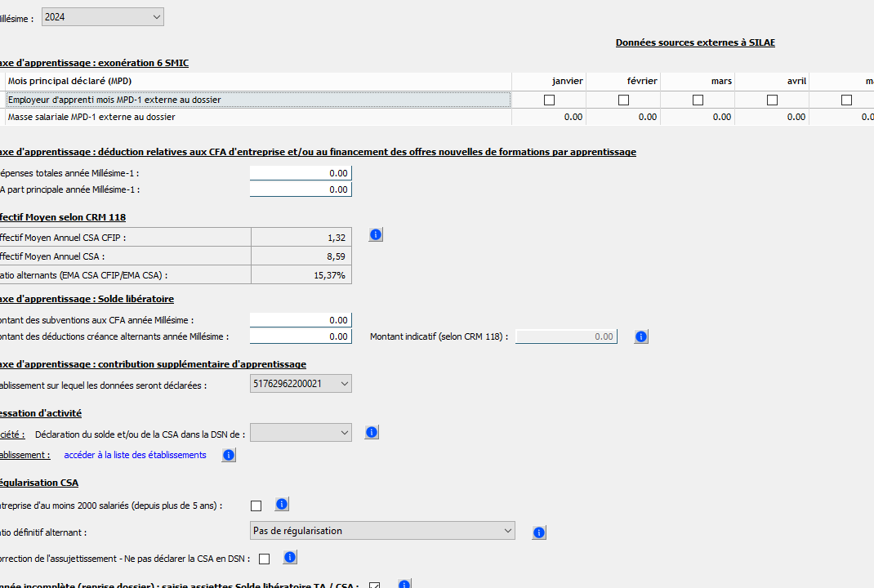The image size is (874, 588).
Task: Open the Déclaration du solde DSN dropdown
Action: (x=301, y=433)
